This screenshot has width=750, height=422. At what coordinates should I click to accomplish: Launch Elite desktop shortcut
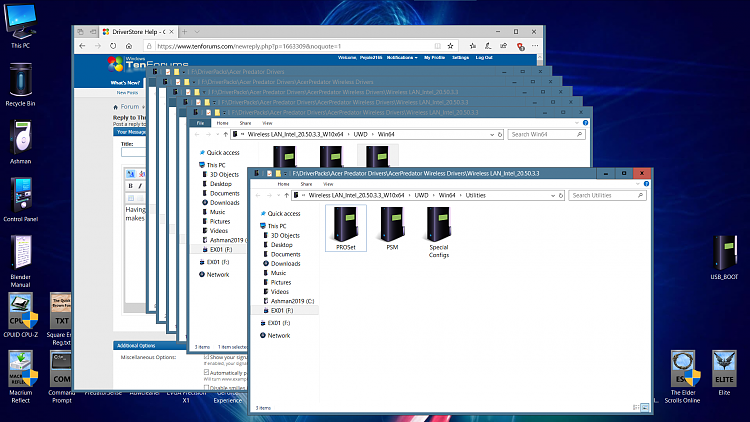coord(724,373)
